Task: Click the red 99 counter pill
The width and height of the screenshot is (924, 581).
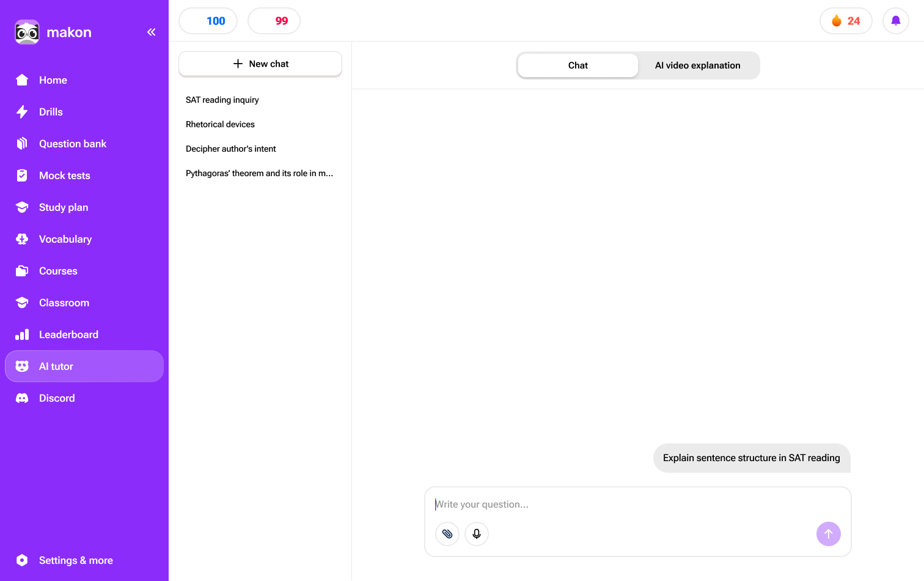Action: (x=274, y=20)
